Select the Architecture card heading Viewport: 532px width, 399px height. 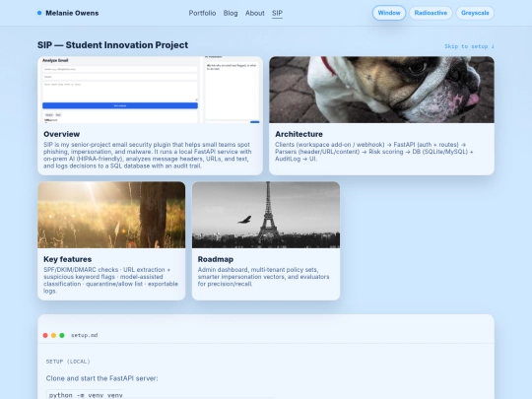(x=299, y=134)
